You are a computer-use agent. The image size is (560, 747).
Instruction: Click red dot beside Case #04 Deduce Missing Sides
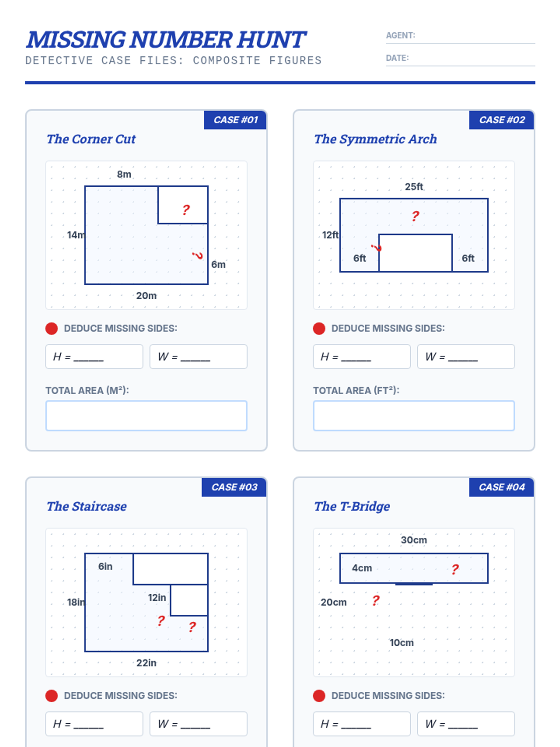[319, 696]
